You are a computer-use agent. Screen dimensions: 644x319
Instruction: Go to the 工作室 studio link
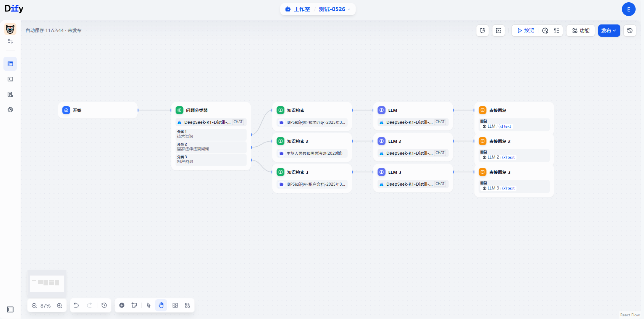pos(298,9)
